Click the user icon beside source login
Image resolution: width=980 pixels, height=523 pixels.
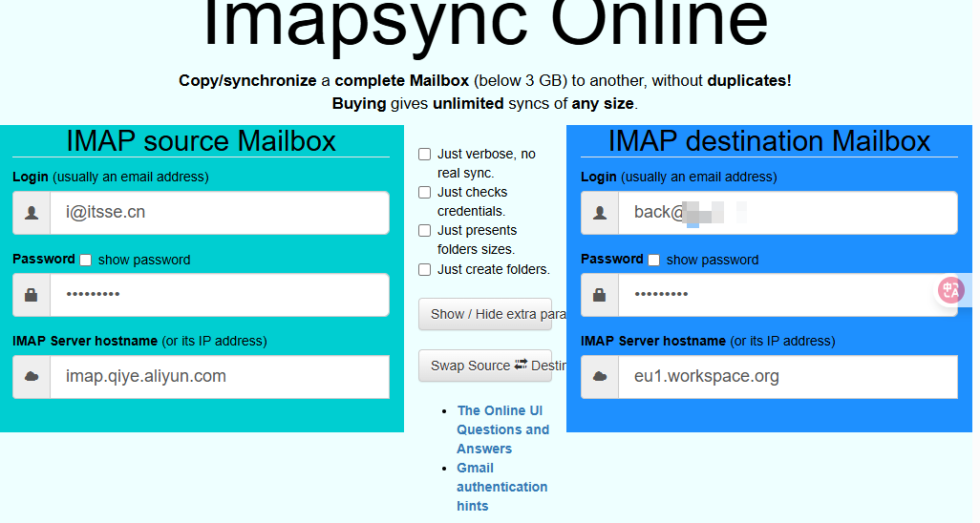click(32, 213)
